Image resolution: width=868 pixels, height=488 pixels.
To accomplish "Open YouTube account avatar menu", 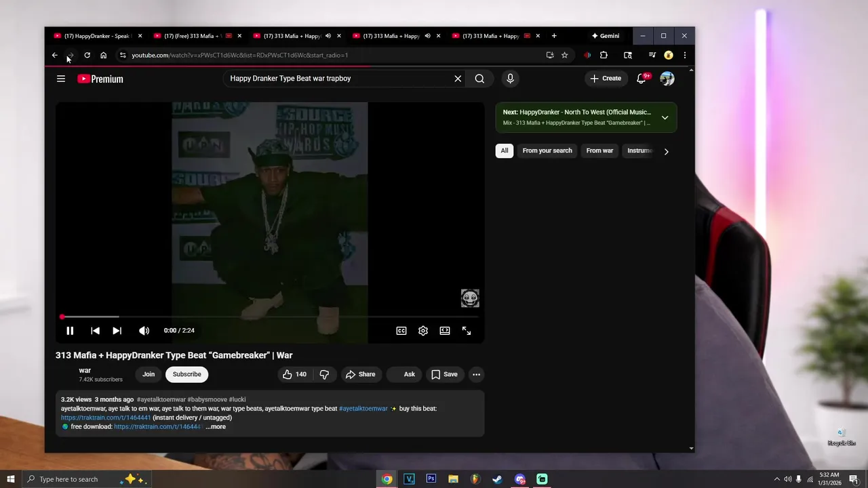I will (x=667, y=79).
